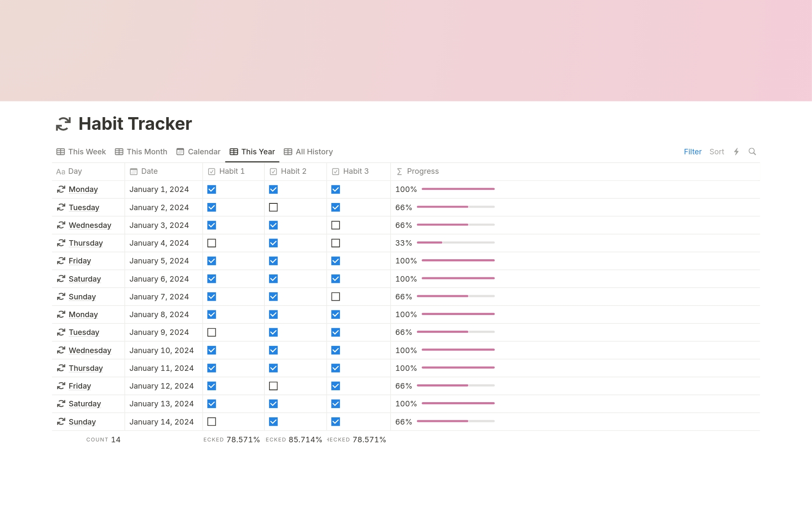This screenshot has width=812, height=507.
Task: Click the table view icon for This Week
Action: coord(60,151)
